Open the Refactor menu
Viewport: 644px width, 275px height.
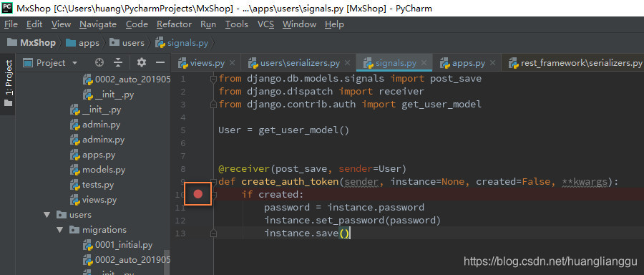(x=174, y=24)
